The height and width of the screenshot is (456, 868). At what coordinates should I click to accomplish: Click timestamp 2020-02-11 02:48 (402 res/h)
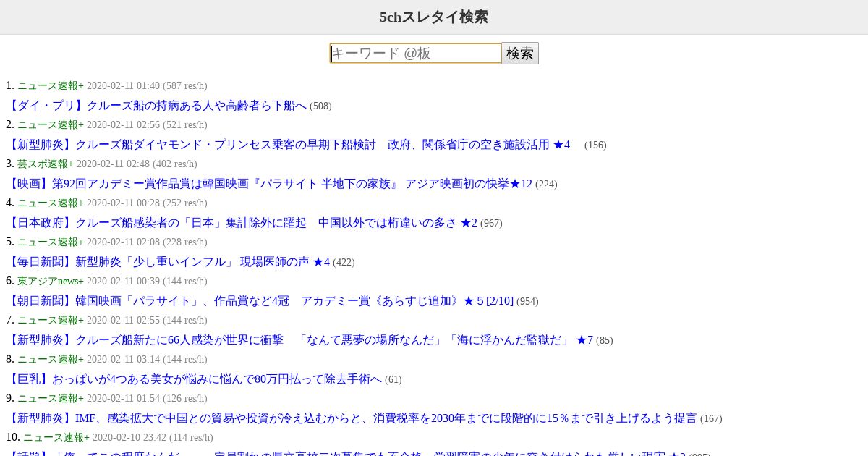pyautogui.click(x=137, y=164)
